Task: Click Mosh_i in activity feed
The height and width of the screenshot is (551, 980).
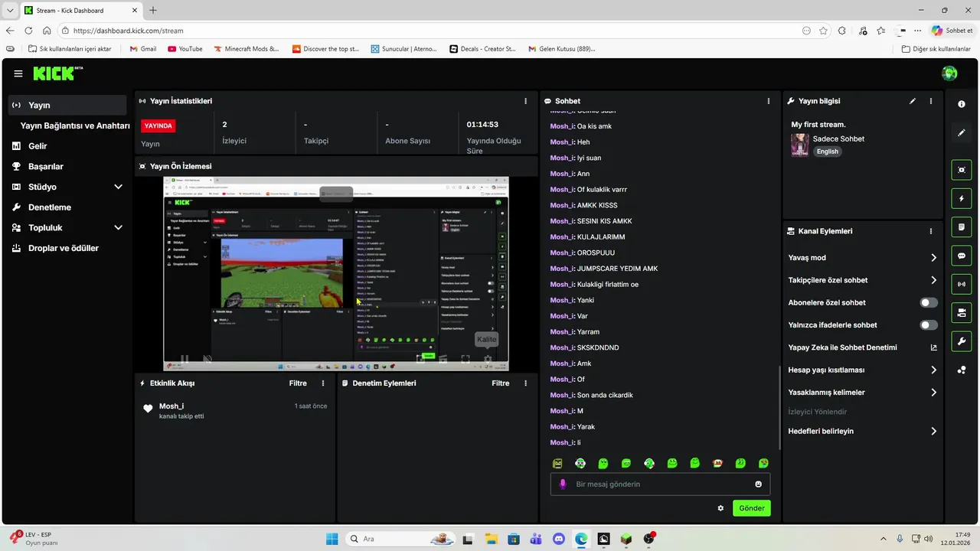Action: 171,406
